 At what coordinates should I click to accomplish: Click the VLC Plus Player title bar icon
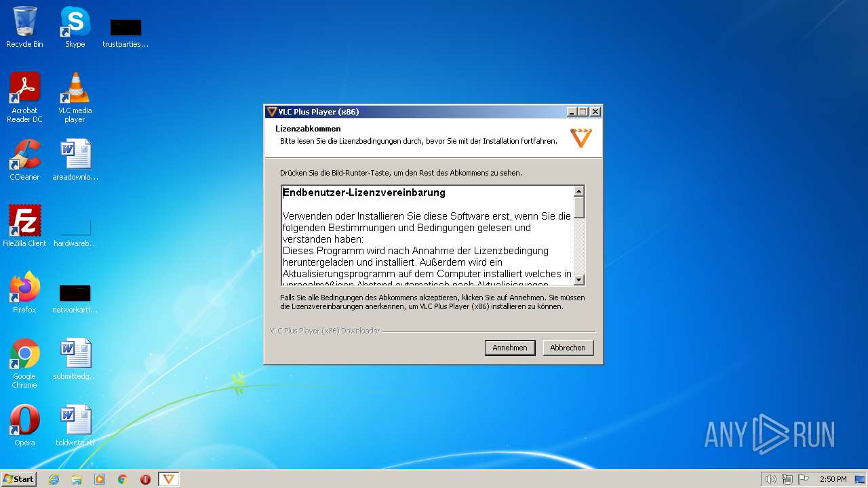[272, 112]
